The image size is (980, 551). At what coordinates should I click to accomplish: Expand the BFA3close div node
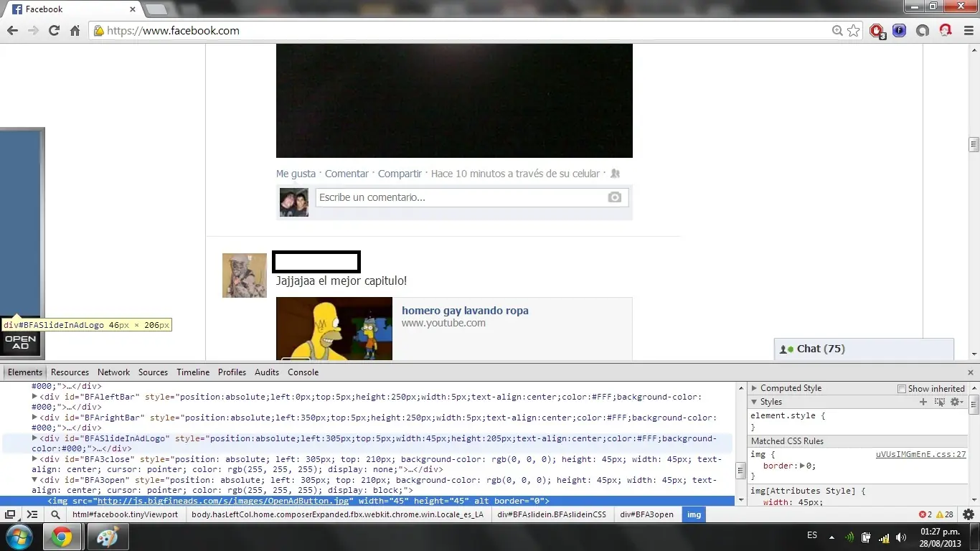coord(34,459)
